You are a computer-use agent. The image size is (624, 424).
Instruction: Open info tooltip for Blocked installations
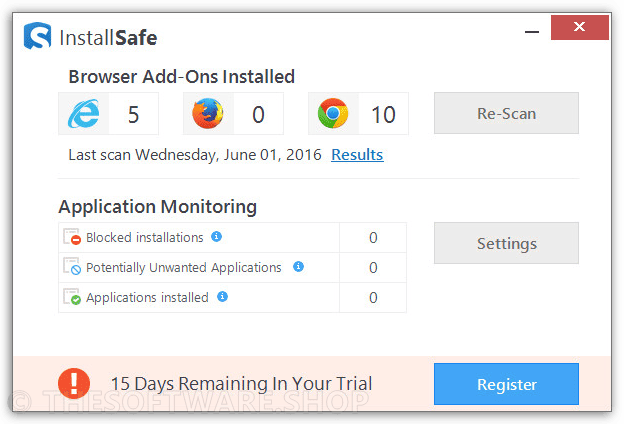216,236
